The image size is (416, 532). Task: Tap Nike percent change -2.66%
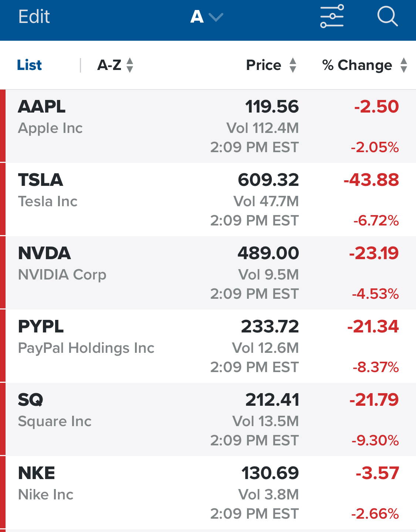tap(375, 514)
